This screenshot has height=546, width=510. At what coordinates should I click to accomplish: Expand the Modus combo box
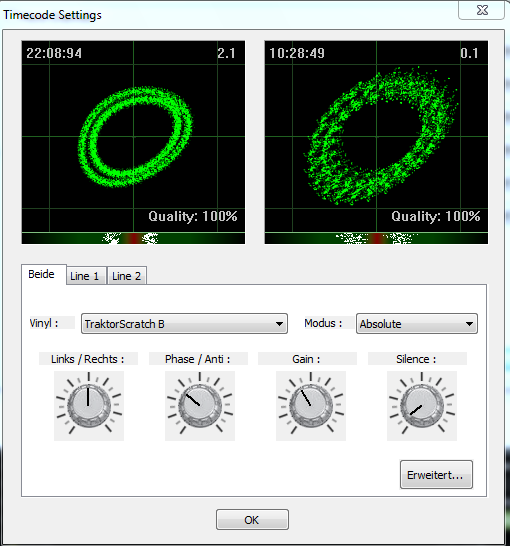click(x=417, y=324)
